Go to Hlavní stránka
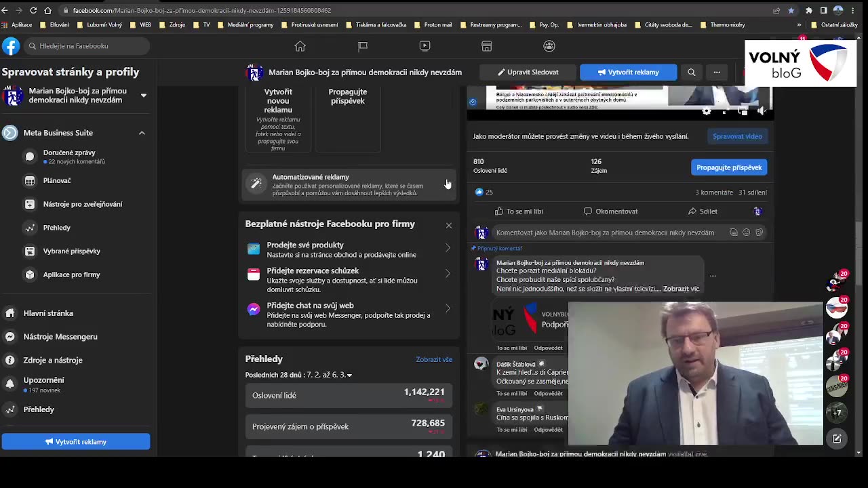 tap(75, 313)
